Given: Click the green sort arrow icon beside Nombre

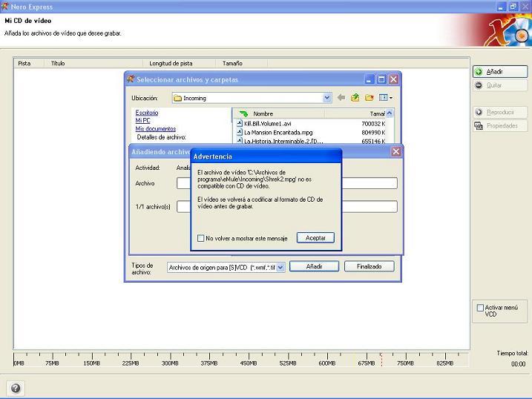Looking at the screenshot, I should click(x=243, y=113).
